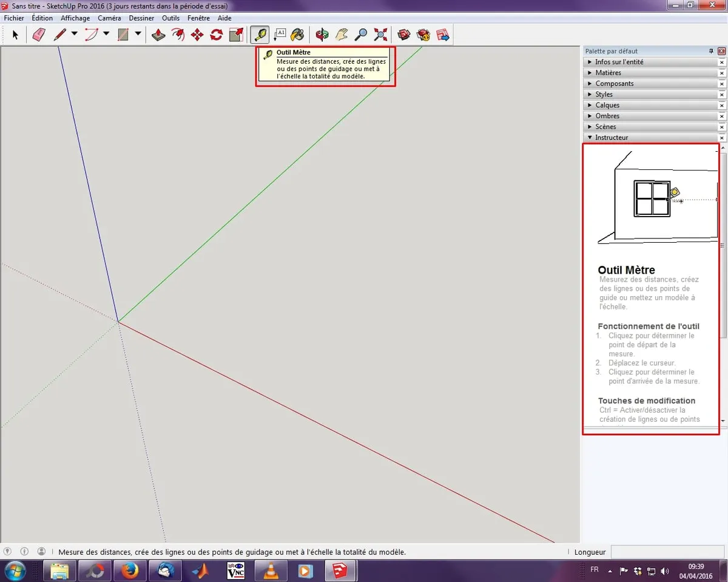Open the Shape tool dropdown arrow
Viewport: 728px width, 582px height.
pyautogui.click(x=138, y=35)
